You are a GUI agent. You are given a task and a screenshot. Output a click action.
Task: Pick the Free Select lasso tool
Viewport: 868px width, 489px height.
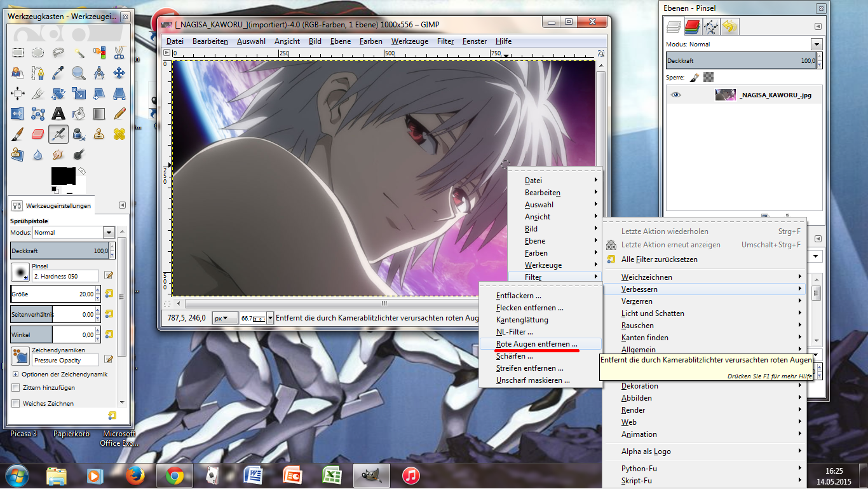58,53
